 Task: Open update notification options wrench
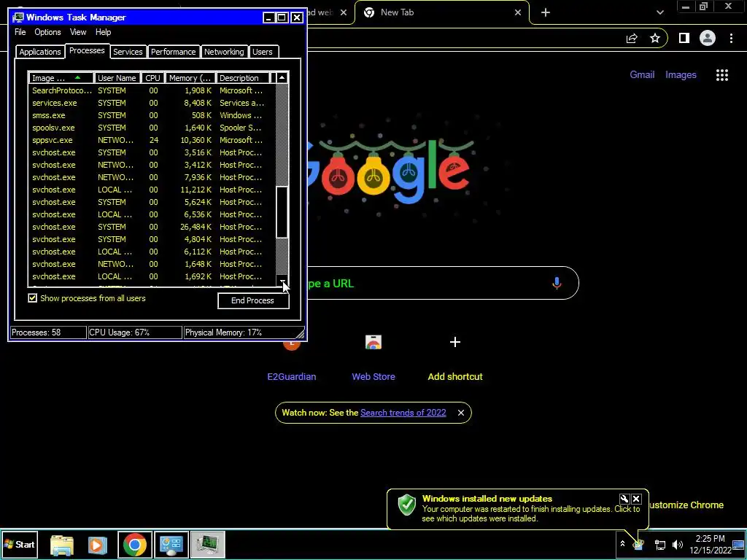point(624,499)
